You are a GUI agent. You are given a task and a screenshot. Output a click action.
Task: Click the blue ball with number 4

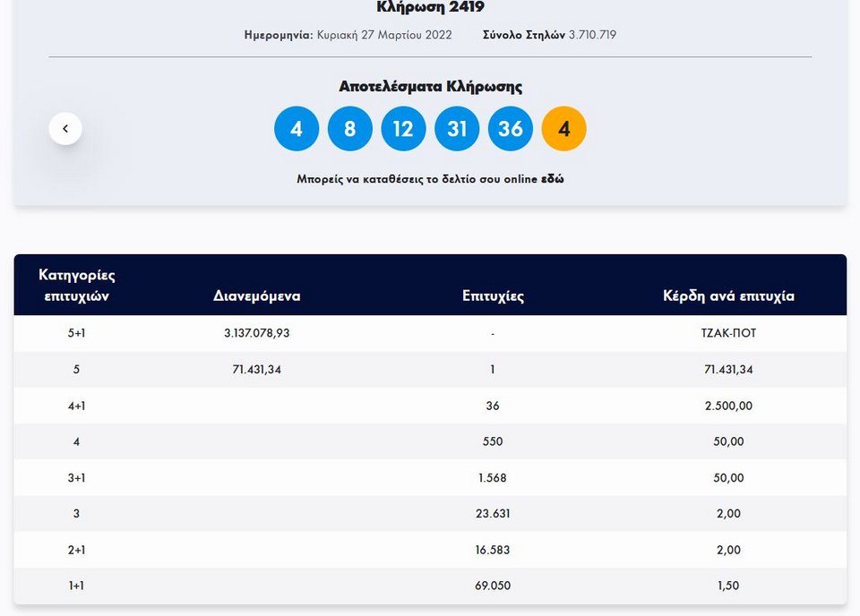point(297,129)
